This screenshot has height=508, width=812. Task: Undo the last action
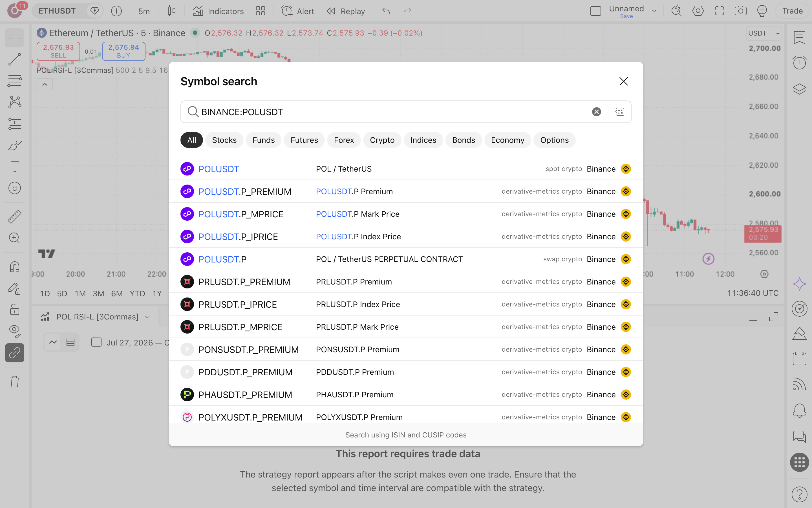[x=386, y=11]
